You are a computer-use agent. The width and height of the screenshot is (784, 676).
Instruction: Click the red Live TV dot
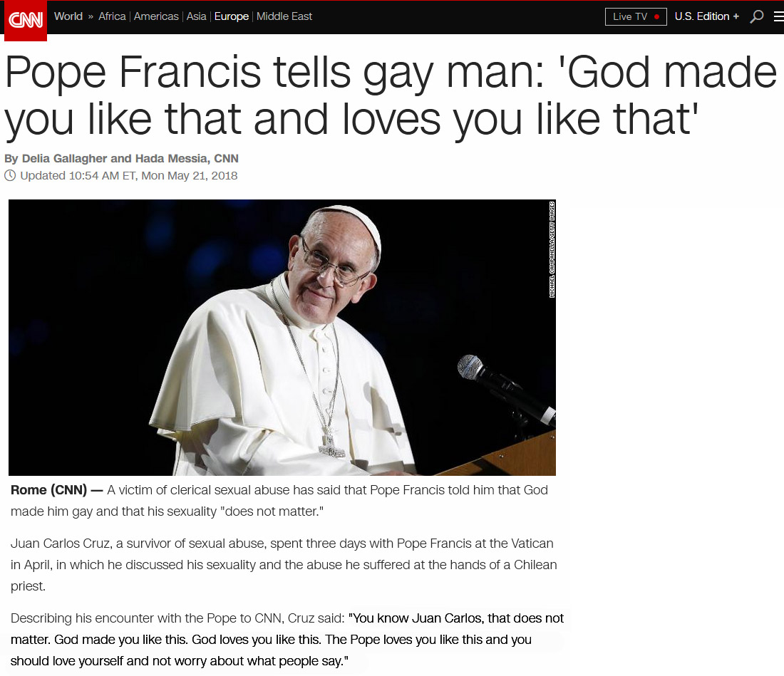click(x=656, y=17)
